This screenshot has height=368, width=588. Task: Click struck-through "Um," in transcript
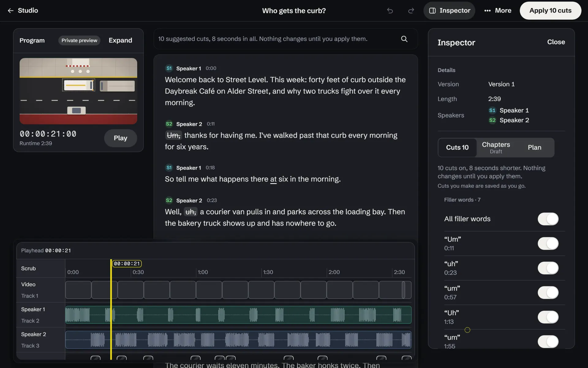174,135
